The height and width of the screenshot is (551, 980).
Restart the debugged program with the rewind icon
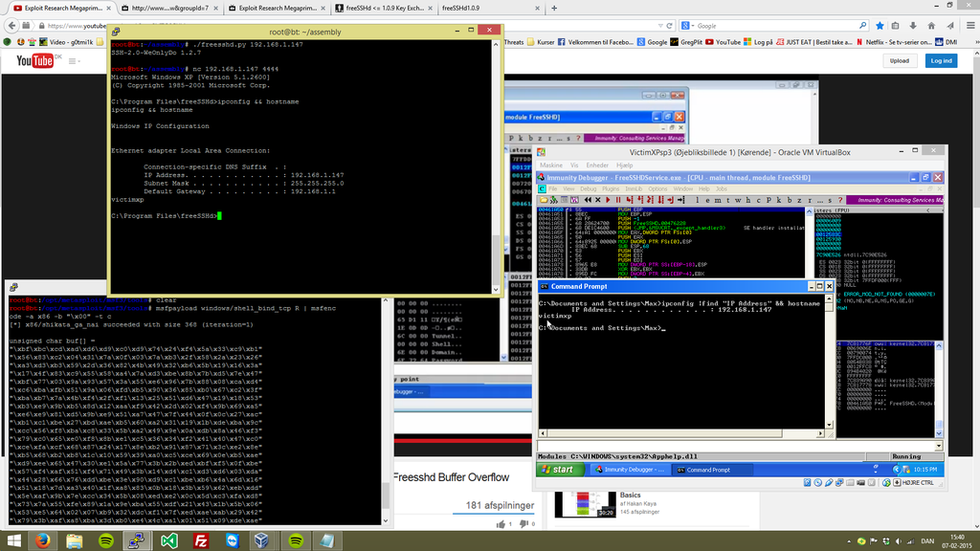588,199
